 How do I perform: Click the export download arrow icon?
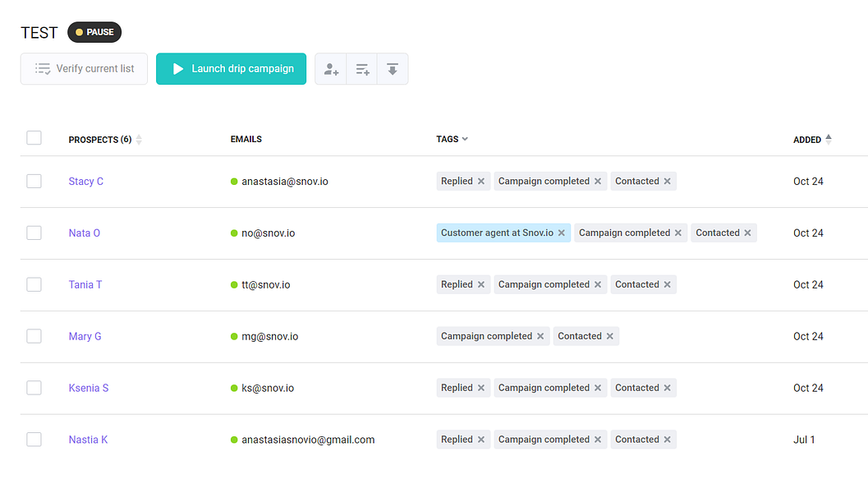pyautogui.click(x=393, y=69)
